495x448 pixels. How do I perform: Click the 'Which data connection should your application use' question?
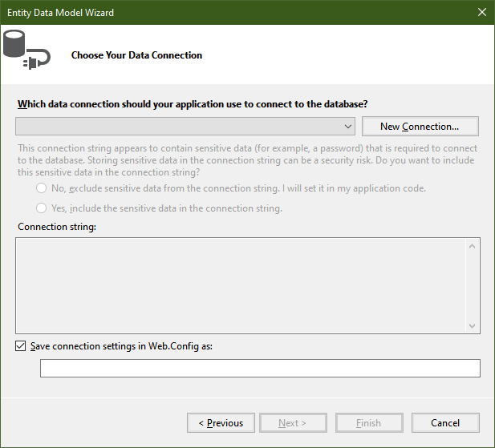(x=193, y=104)
